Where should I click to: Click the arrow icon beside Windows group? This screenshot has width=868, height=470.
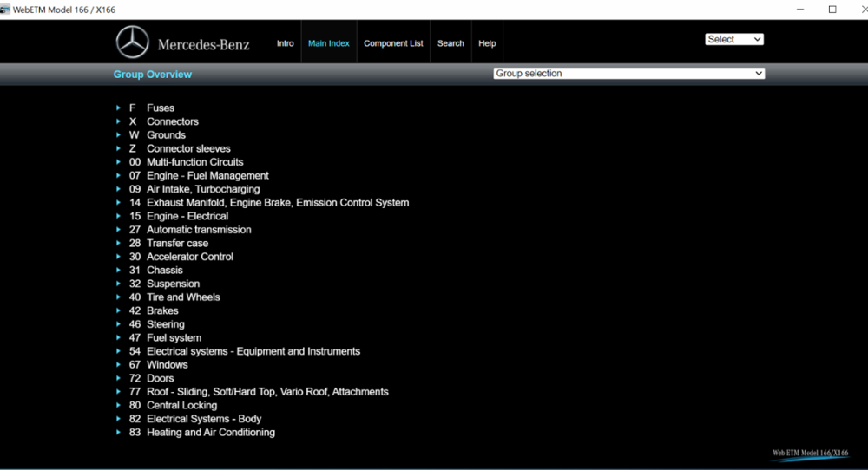point(118,365)
